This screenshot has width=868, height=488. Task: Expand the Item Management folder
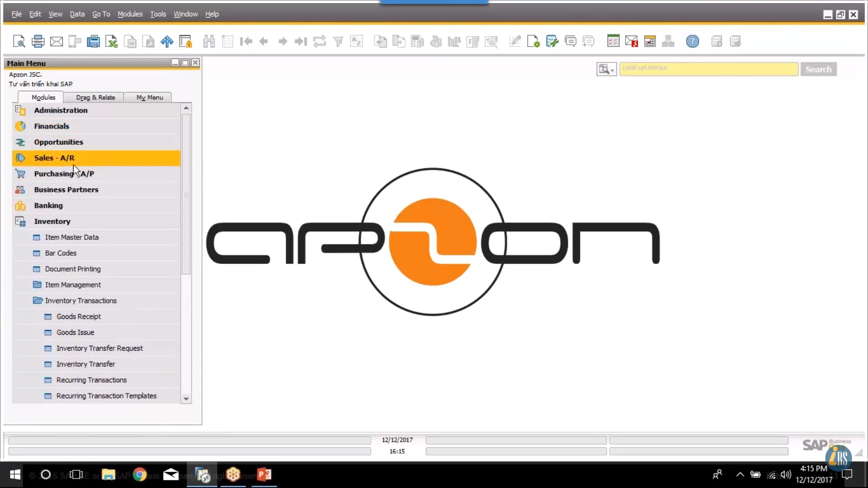[96, 285]
